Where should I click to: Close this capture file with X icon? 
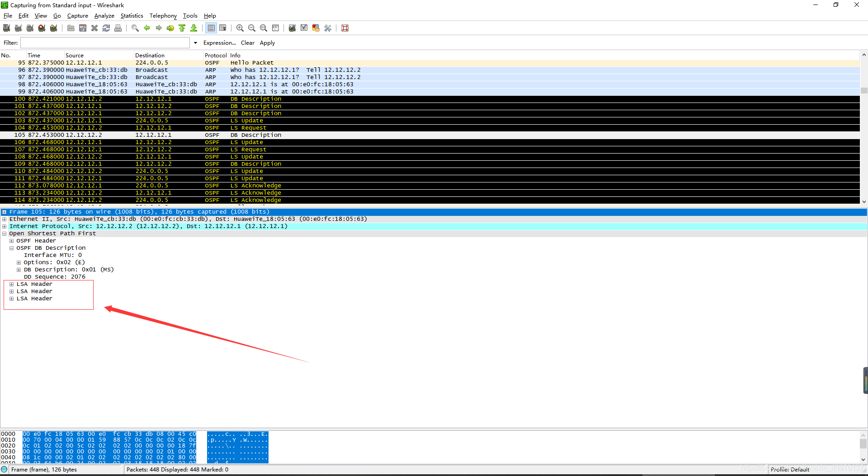tap(94, 28)
